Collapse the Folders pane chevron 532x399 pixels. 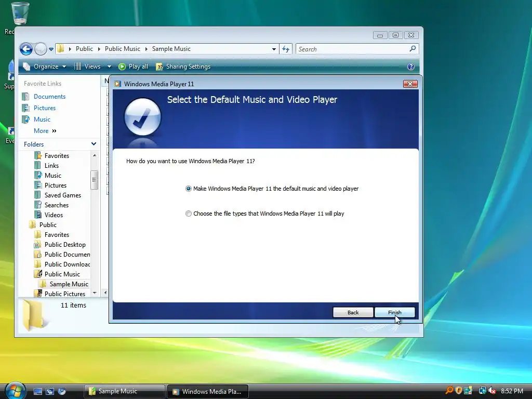[x=94, y=144]
